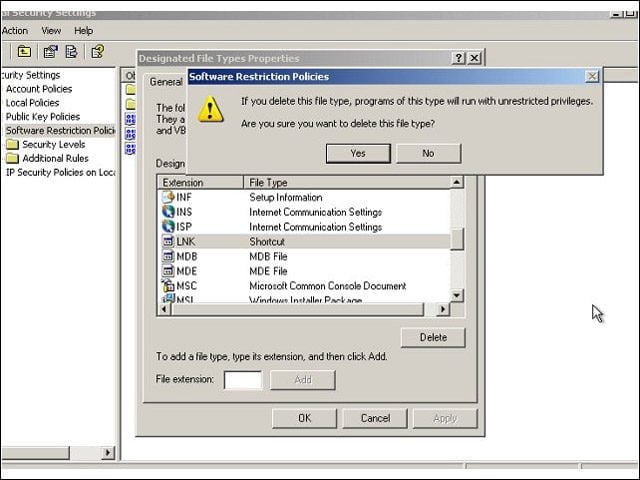Select the MDB File type text
Screen dimensions: 640x480
tap(268, 256)
